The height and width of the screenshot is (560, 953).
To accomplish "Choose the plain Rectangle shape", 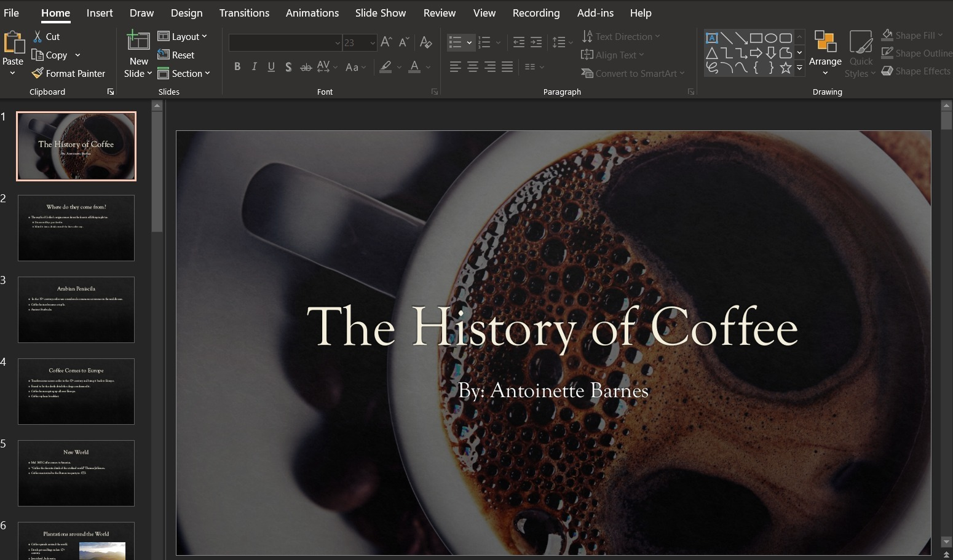I will (x=756, y=38).
